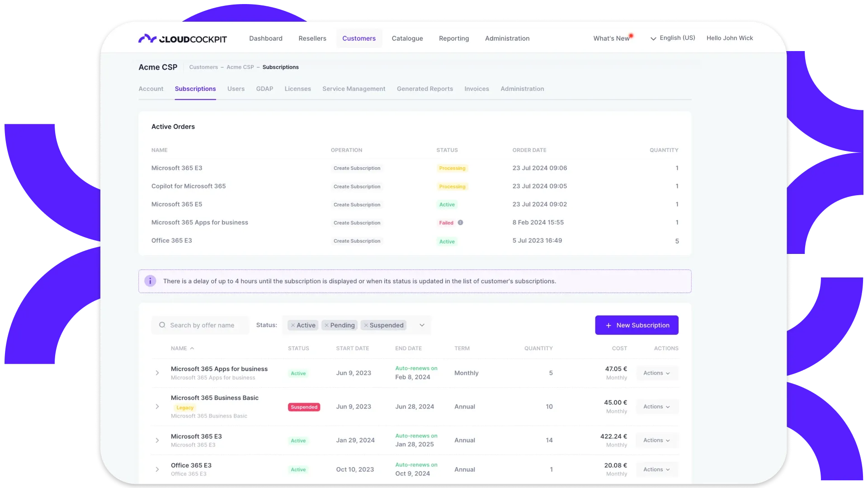Go to Acme CSP breadcrumb link

(240, 67)
